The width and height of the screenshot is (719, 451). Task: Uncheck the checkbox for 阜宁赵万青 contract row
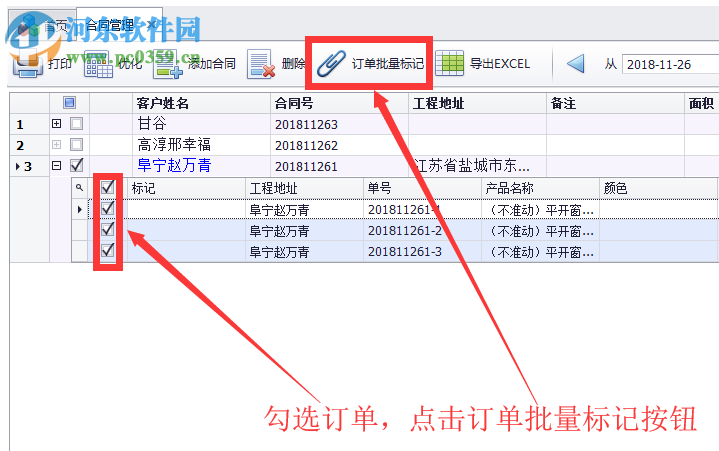pos(77,165)
